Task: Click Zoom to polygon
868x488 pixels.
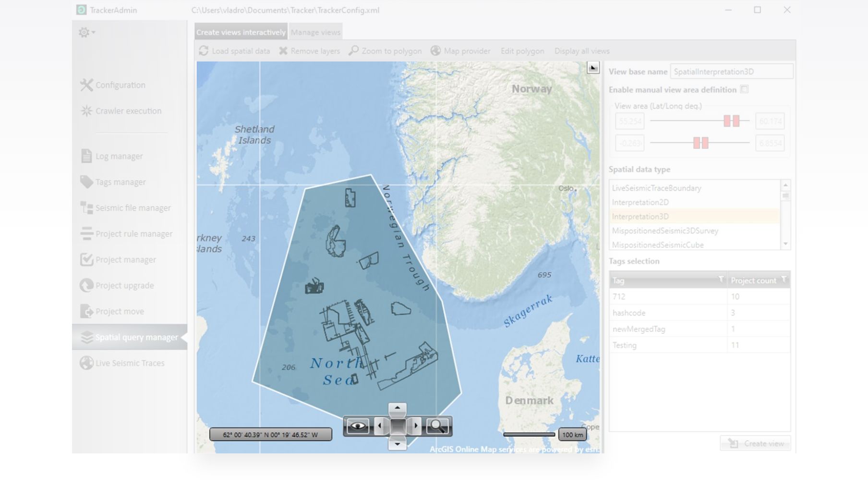Action: [x=385, y=51]
